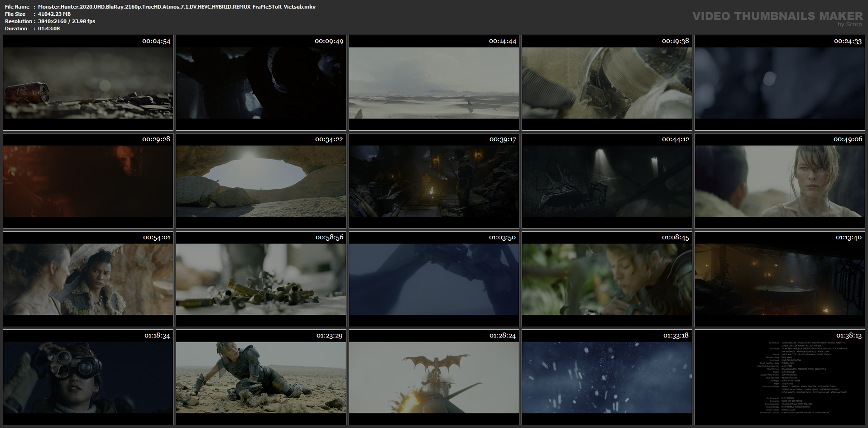Open the thumbnail stamped 00:44:12
The width and height of the screenshot is (868, 428).
(x=607, y=181)
